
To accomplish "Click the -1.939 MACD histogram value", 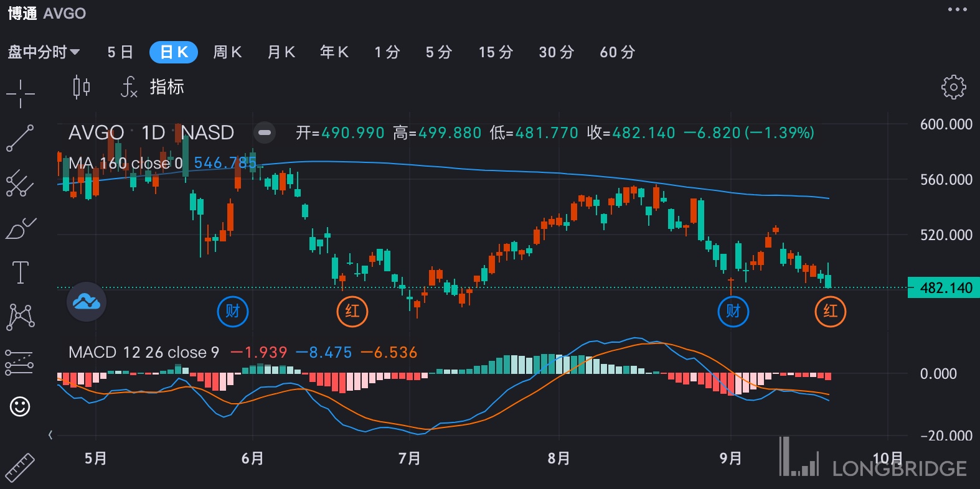I will [259, 353].
